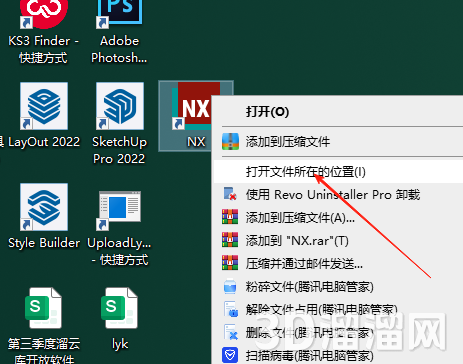Viewport: 463px width, 364px height.
Task: Click the 'KS3 Finder - 快捷方式' label
Action: pos(43,49)
